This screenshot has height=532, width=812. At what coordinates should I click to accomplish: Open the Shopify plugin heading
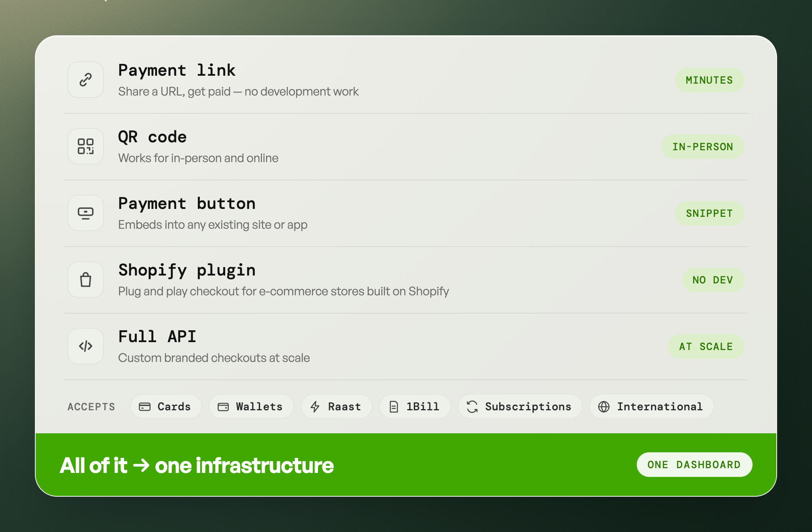(x=187, y=270)
